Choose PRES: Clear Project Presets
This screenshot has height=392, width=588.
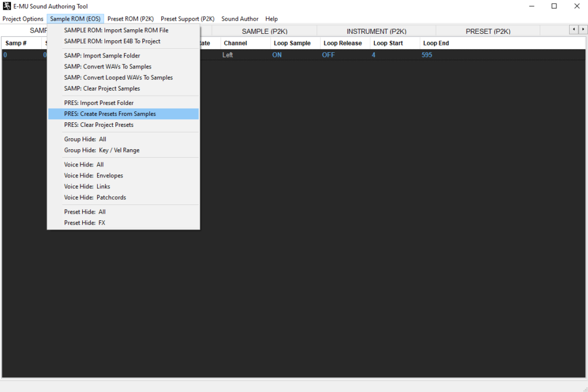[123, 125]
